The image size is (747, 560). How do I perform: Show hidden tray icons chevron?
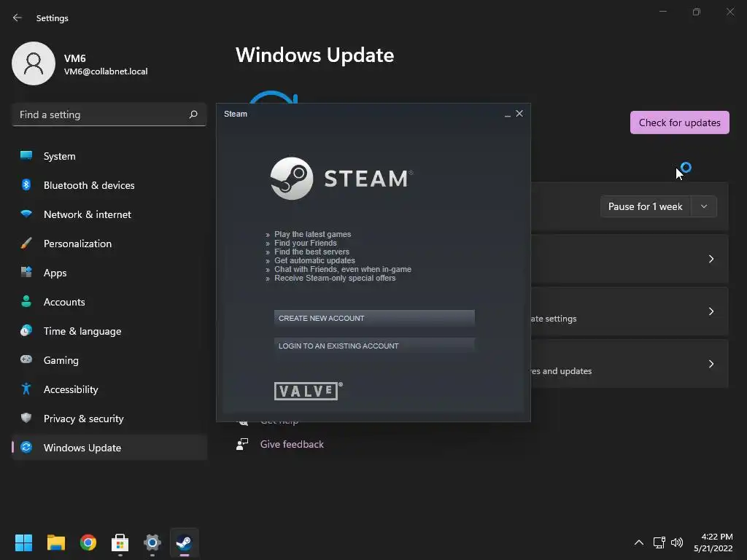[639, 542]
